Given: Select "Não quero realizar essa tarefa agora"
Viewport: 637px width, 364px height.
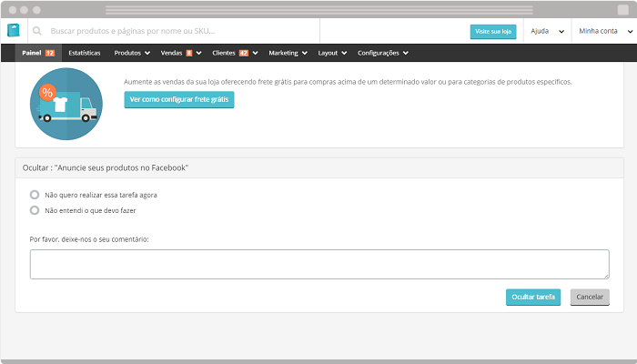Looking at the screenshot, I should point(35,195).
